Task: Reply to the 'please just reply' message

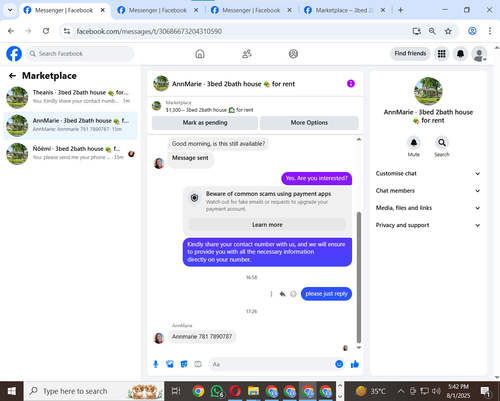Action: click(x=282, y=294)
